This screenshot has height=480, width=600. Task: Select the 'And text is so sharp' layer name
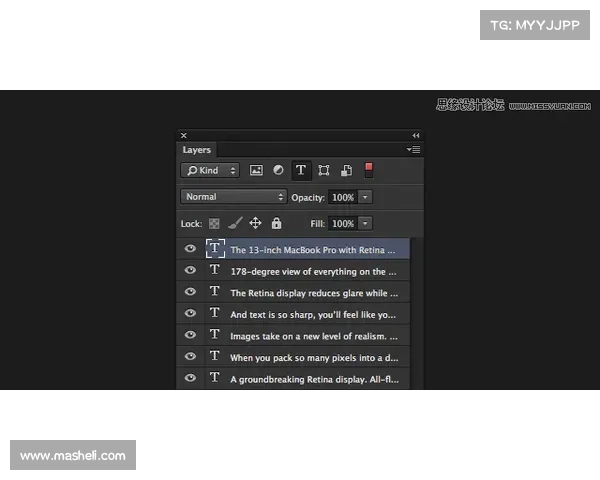point(313,315)
